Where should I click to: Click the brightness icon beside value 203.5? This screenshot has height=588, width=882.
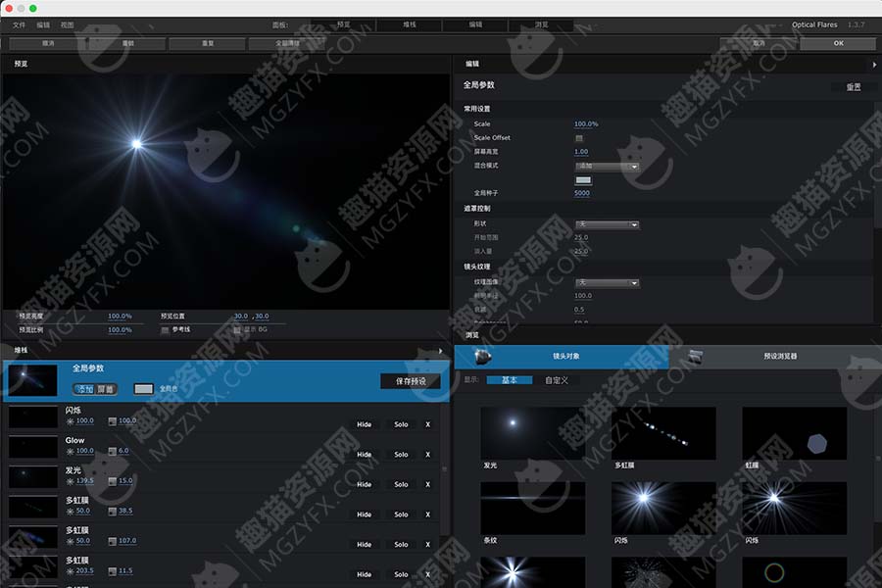coord(71,571)
